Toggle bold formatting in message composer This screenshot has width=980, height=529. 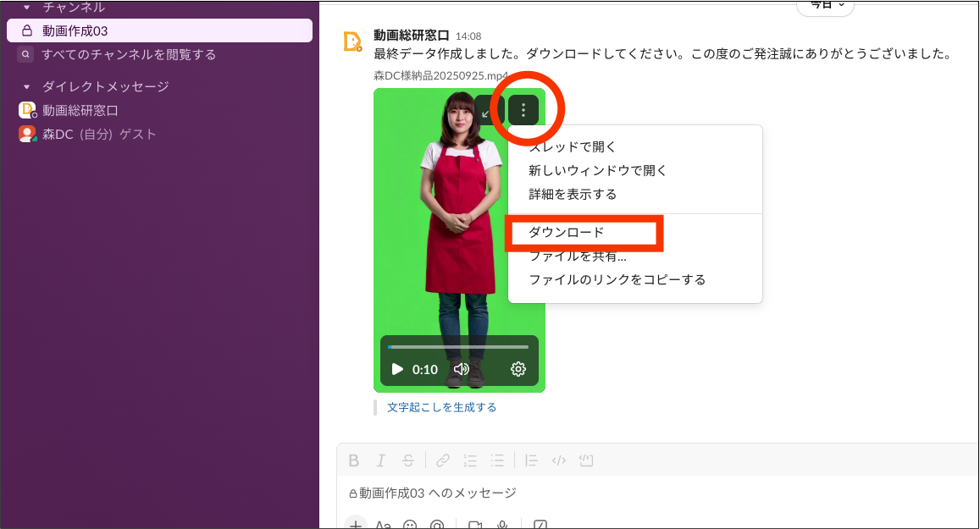pyautogui.click(x=354, y=460)
